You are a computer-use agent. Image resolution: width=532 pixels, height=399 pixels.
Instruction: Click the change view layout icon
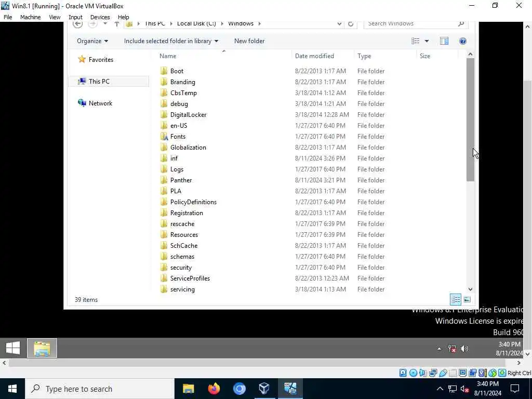(415, 41)
